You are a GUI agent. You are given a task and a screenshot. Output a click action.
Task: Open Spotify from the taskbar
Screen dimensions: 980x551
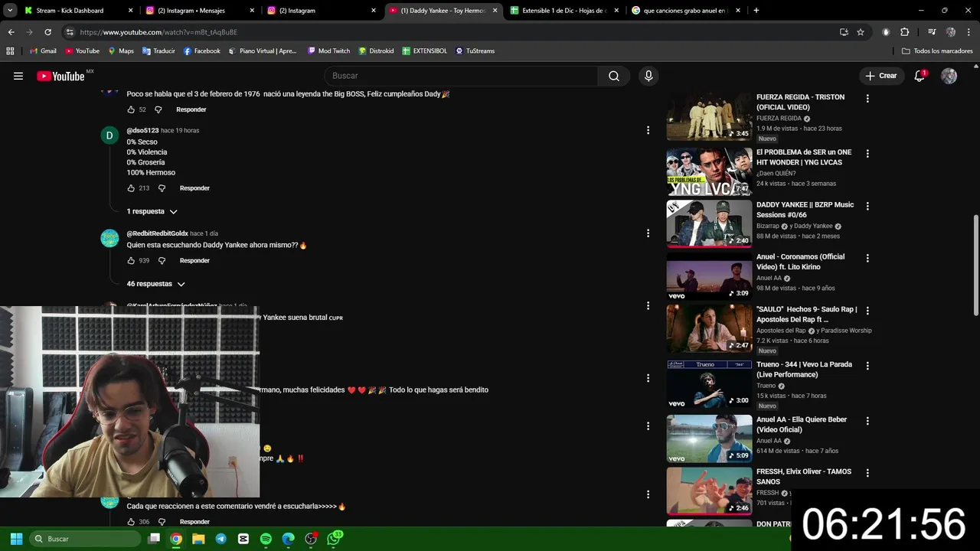point(266,539)
